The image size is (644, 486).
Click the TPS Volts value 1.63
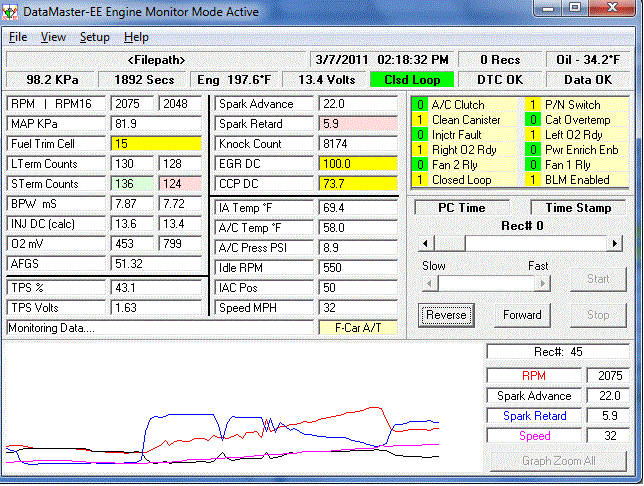click(156, 308)
